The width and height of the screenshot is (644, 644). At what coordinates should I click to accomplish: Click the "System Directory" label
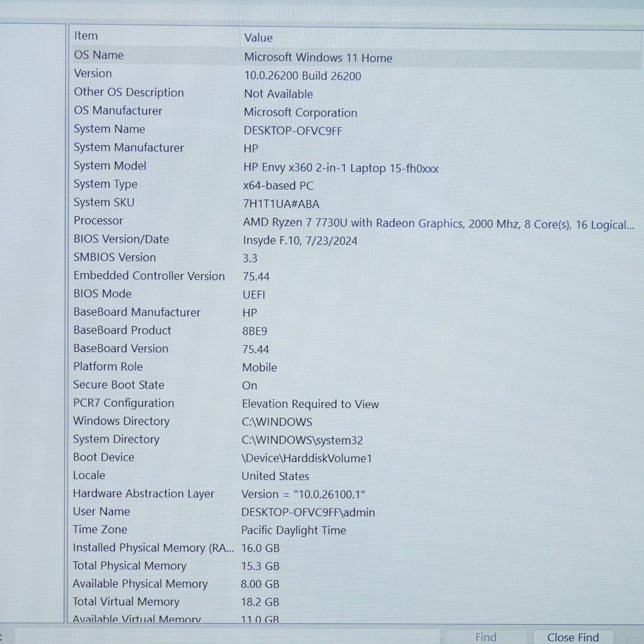coord(116,439)
